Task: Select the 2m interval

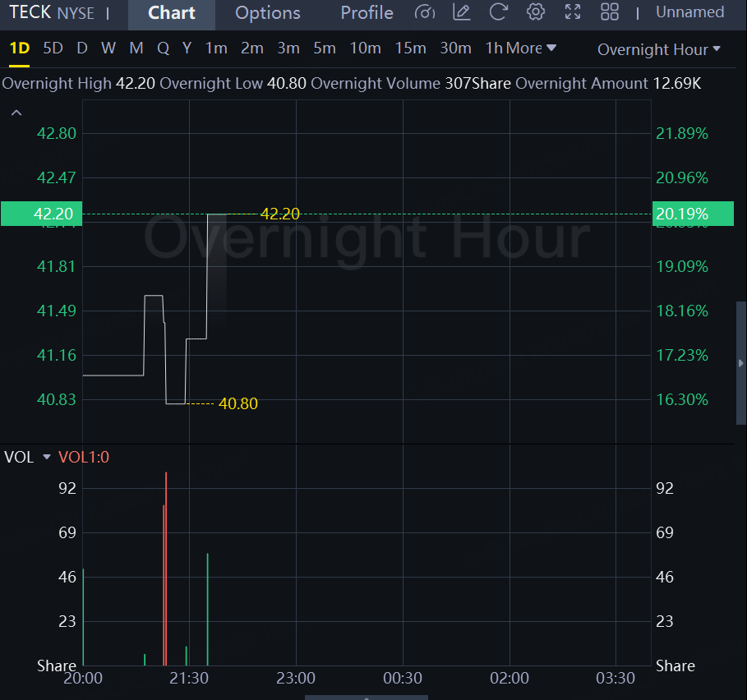Action: pos(252,48)
